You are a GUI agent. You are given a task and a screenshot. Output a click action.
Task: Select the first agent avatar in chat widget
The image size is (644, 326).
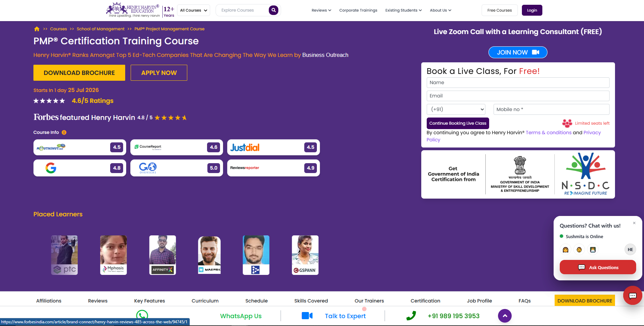click(566, 250)
